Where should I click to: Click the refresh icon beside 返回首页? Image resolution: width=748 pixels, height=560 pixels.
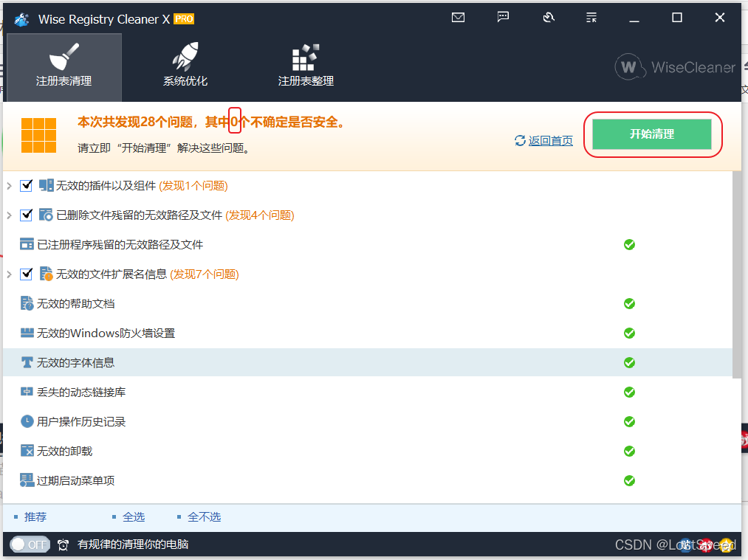520,141
